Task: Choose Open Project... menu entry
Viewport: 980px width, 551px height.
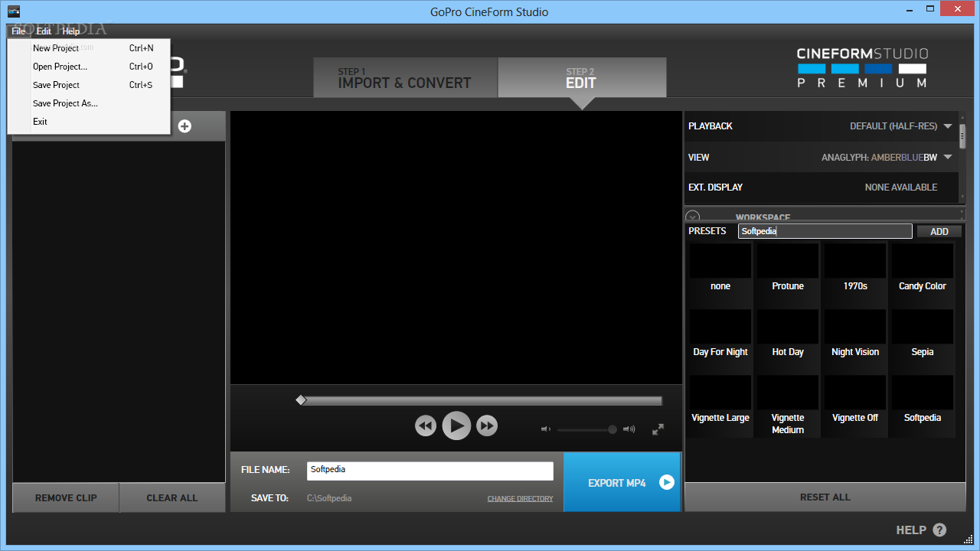Action: [89, 67]
